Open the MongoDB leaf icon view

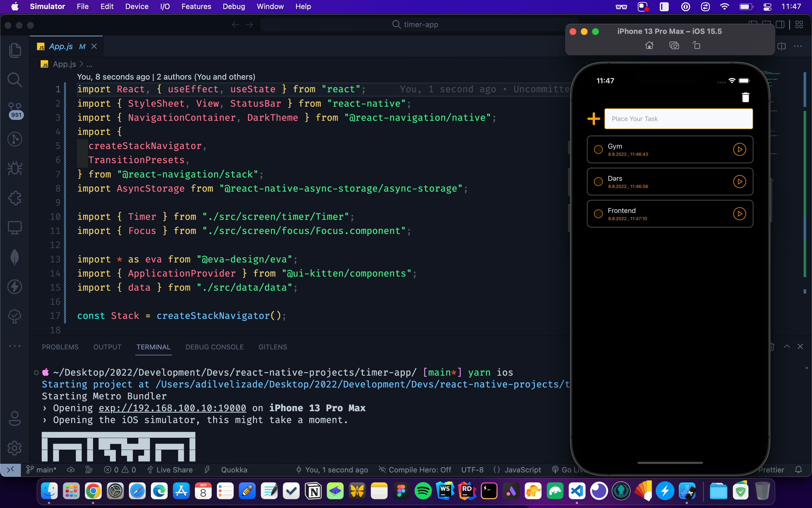tap(15, 257)
